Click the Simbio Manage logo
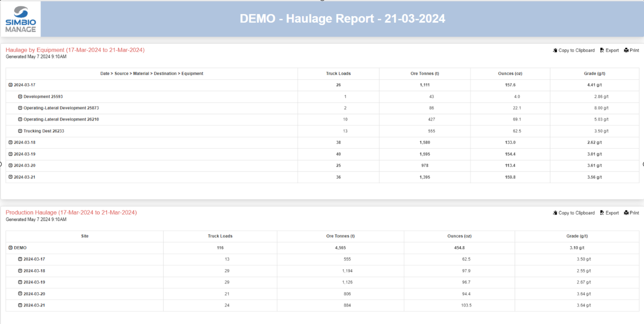The image size is (644, 324). click(x=21, y=19)
